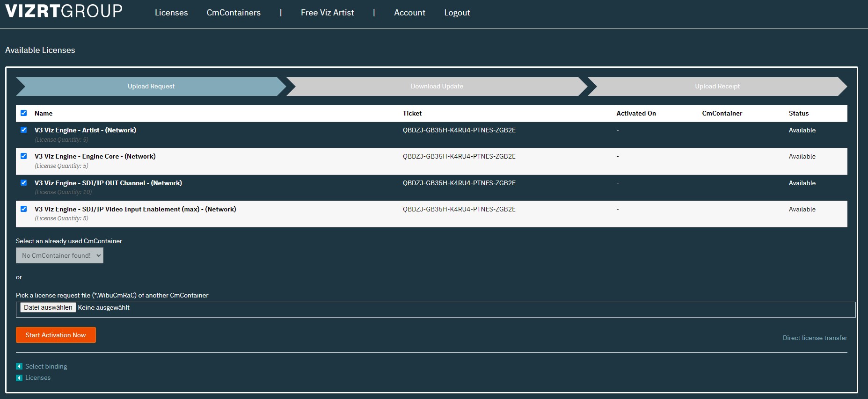
Task: Click the Available status in the Engine Core row
Action: 802,156
